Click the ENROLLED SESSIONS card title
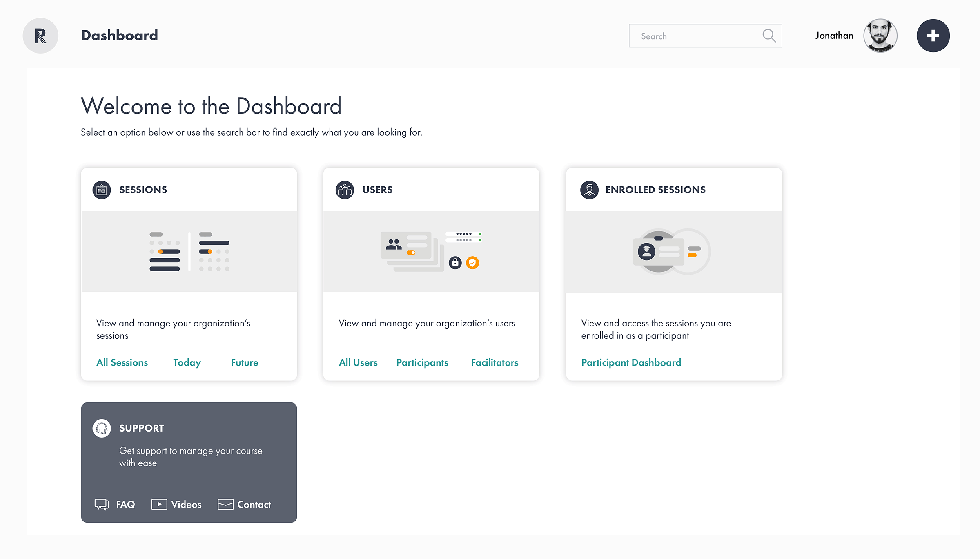 pos(655,190)
